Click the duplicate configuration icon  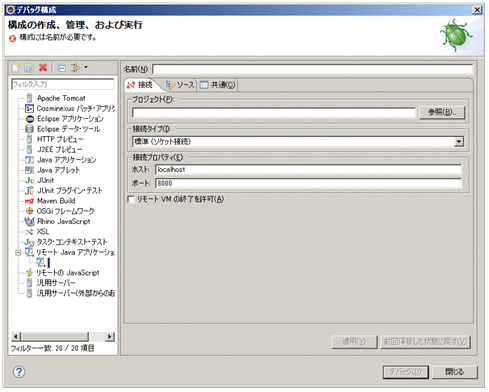[29, 68]
